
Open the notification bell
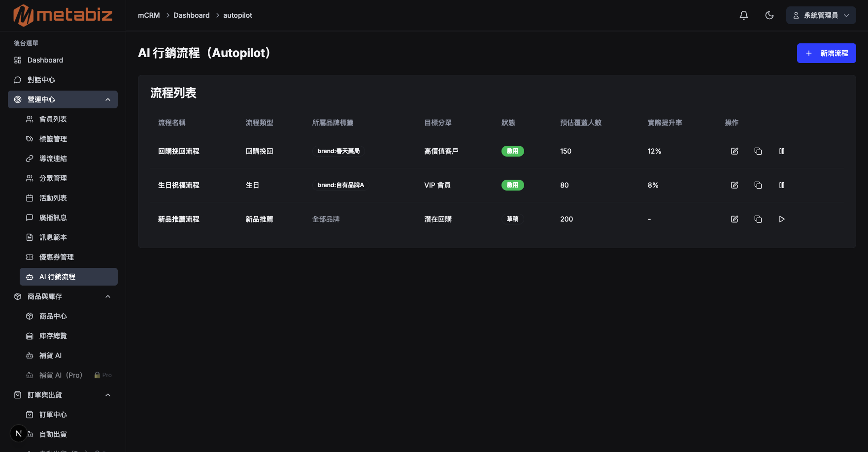(x=743, y=15)
